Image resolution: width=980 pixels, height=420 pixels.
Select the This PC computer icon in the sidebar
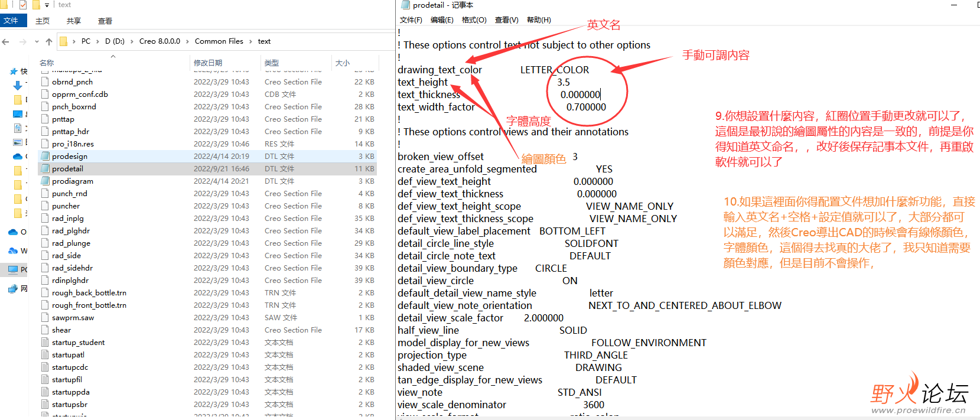(x=13, y=269)
